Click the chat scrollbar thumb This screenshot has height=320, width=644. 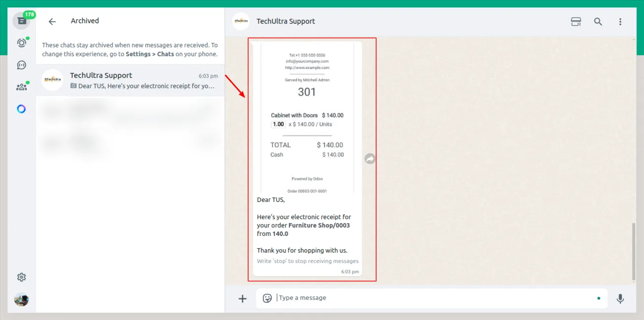tap(634, 252)
